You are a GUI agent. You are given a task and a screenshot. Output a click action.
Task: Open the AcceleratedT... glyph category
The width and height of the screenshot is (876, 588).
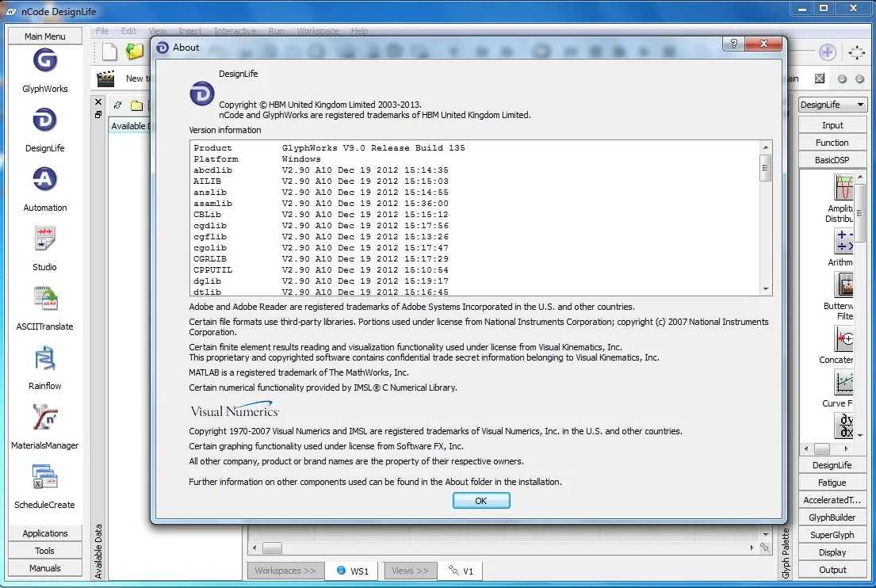tap(832, 500)
